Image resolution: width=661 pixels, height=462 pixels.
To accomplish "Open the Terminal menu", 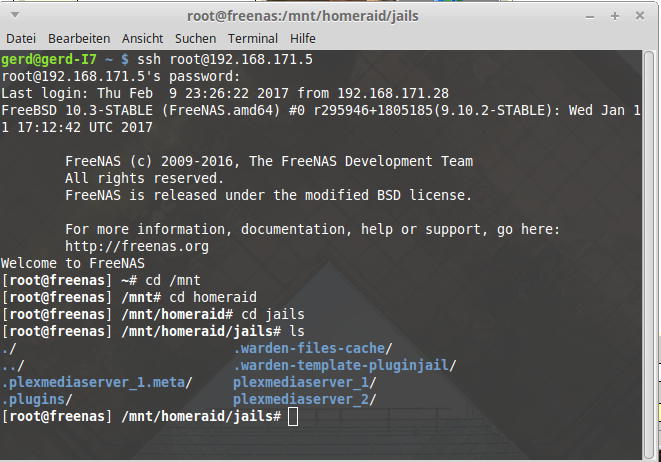I will [x=253, y=38].
